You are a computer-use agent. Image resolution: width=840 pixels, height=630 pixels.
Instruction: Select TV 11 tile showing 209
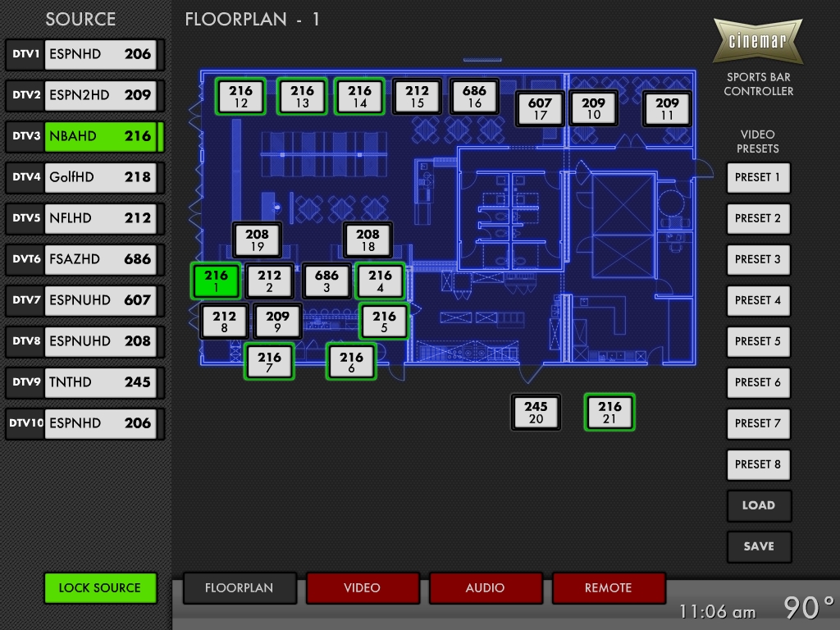click(667, 108)
